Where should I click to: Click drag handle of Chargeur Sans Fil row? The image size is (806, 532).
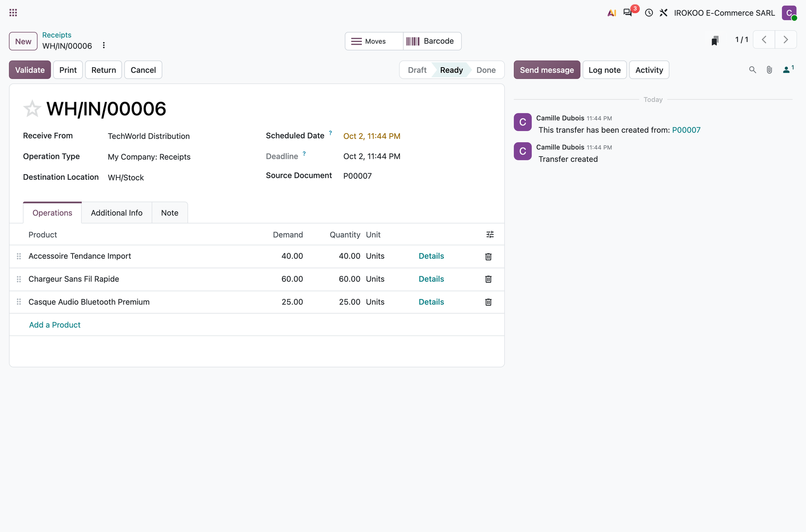click(19, 279)
